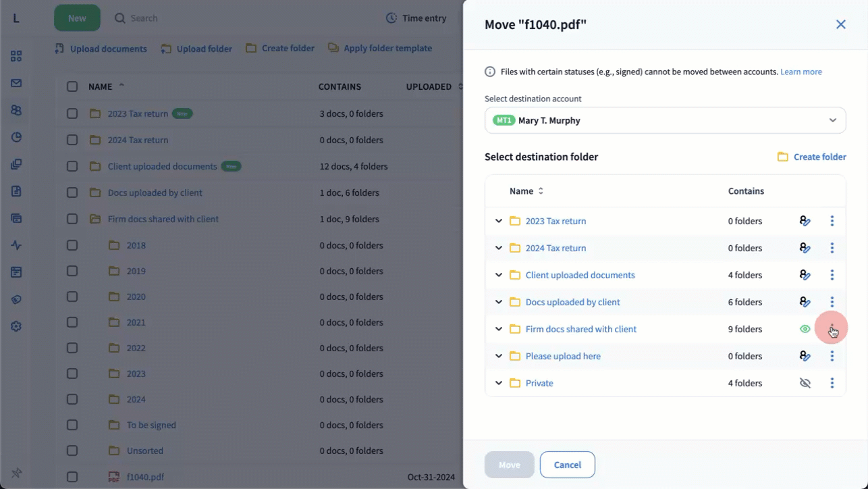
Task: Open the Learn more link
Action: tap(801, 72)
